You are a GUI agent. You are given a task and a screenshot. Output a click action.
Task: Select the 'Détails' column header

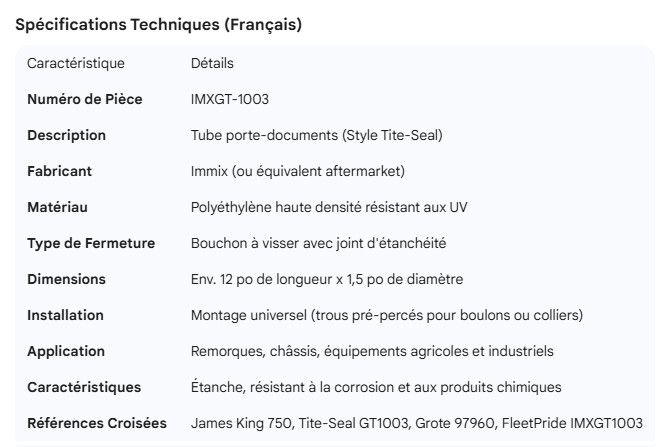[x=212, y=63]
